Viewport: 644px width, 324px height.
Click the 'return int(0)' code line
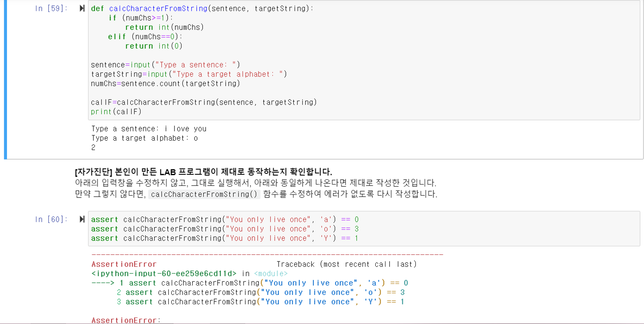coord(154,46)
